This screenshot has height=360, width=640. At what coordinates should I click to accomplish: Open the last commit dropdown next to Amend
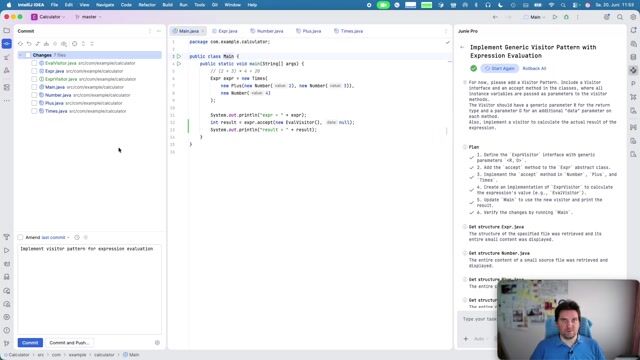(x=56, y=238)
